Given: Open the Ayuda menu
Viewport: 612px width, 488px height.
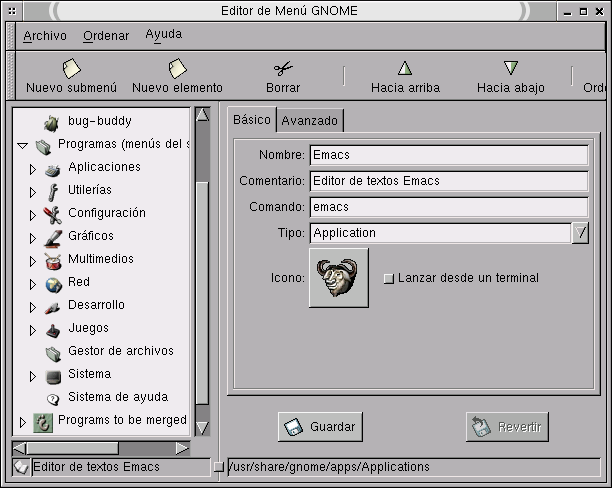Looking at the screenshot, I should (x=164, y=35).
